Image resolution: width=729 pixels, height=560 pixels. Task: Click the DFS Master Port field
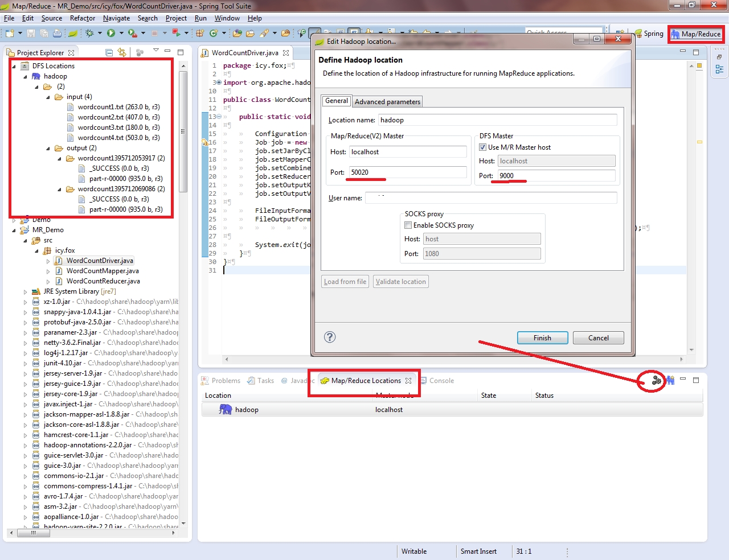(556, 176)
